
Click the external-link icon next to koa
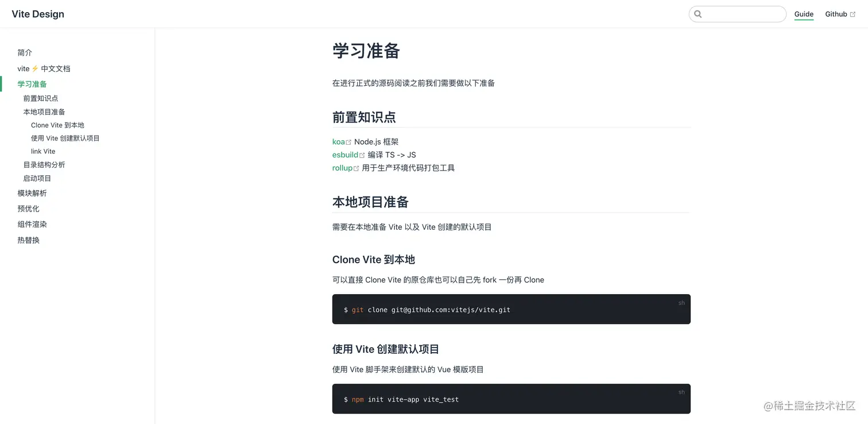(x=348, y=142)
